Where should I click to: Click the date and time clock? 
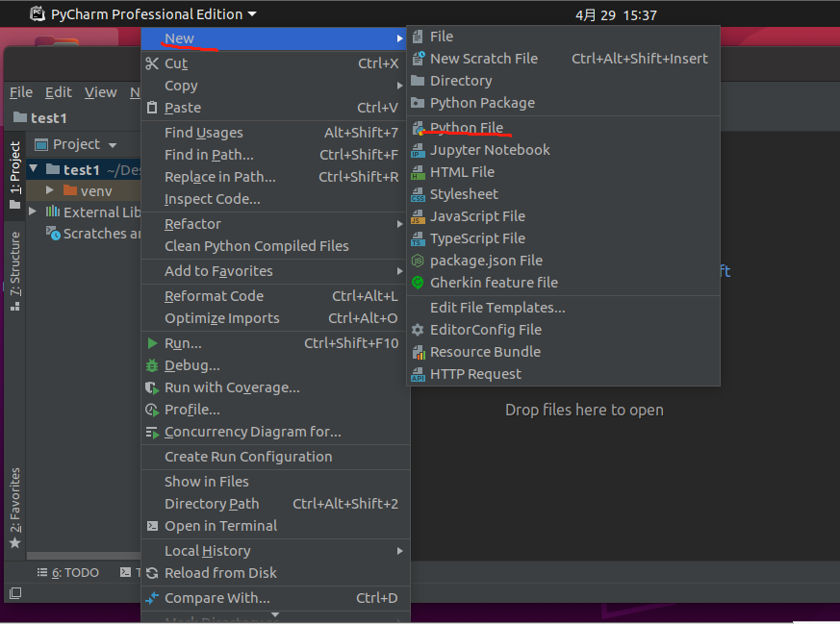tap(616, 15)
